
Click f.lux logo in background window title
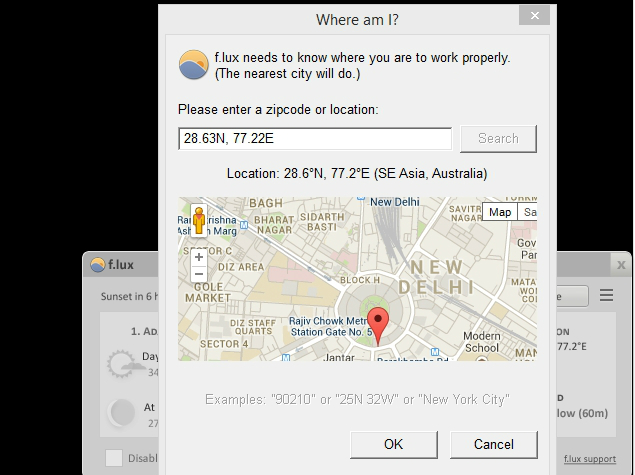tap(98, 265)
